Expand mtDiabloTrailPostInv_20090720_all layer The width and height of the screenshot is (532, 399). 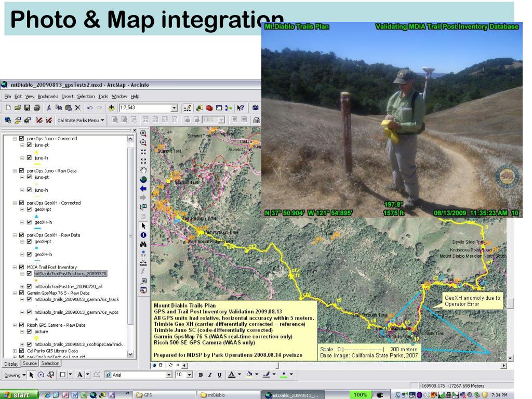[22, 286]
